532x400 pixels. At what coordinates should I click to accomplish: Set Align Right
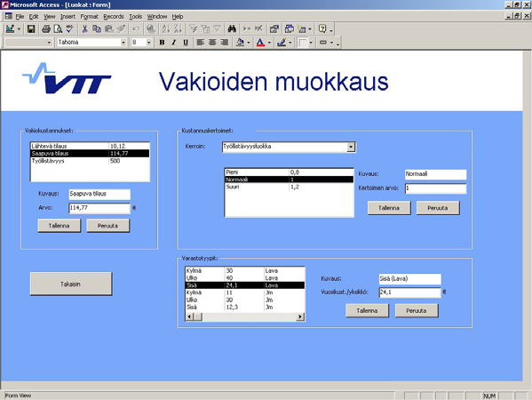[225, 43]
